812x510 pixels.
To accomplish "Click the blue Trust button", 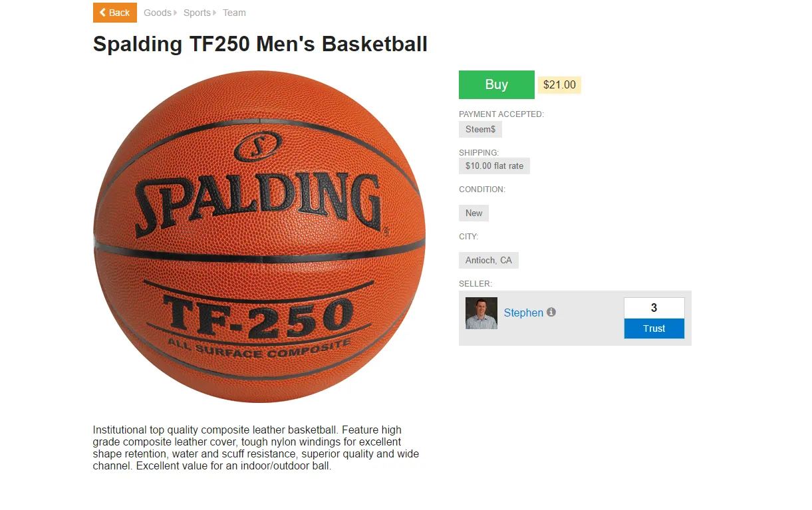I will pos(654,328).
